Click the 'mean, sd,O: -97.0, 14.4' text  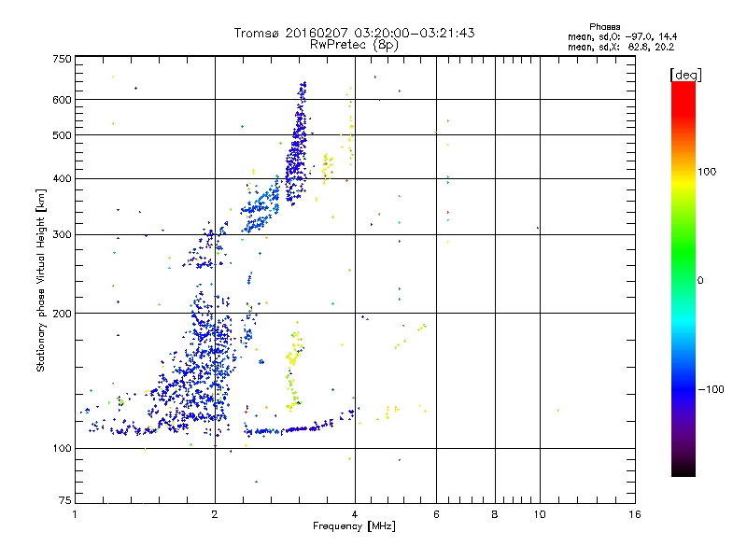(622, 36)
